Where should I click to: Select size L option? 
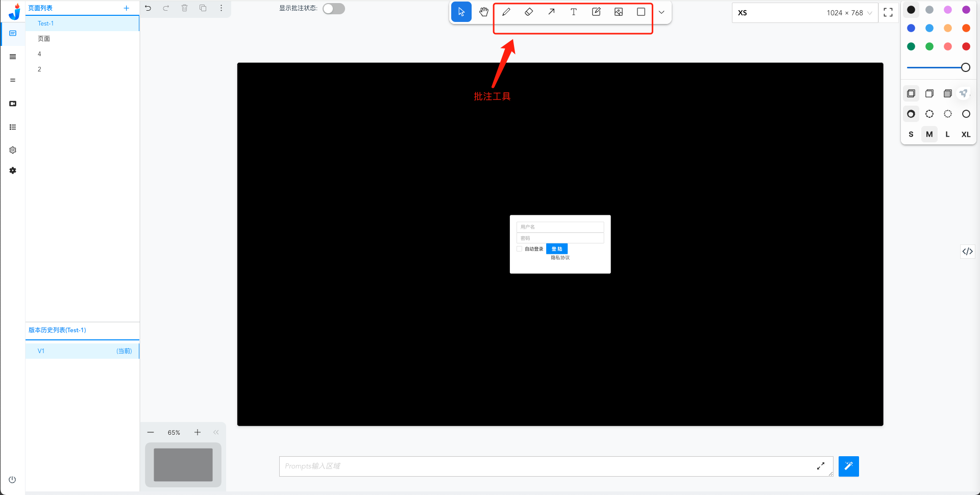[948, 134]
